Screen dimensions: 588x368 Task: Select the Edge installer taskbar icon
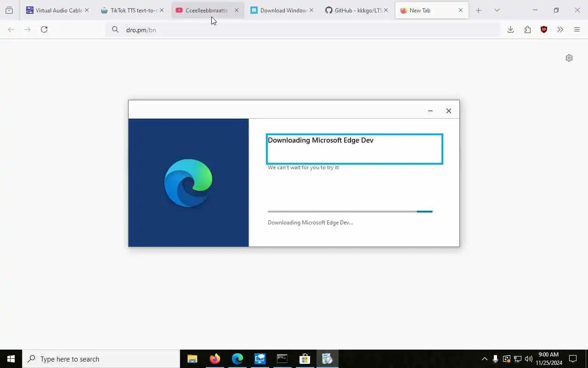tap(327, 359)
